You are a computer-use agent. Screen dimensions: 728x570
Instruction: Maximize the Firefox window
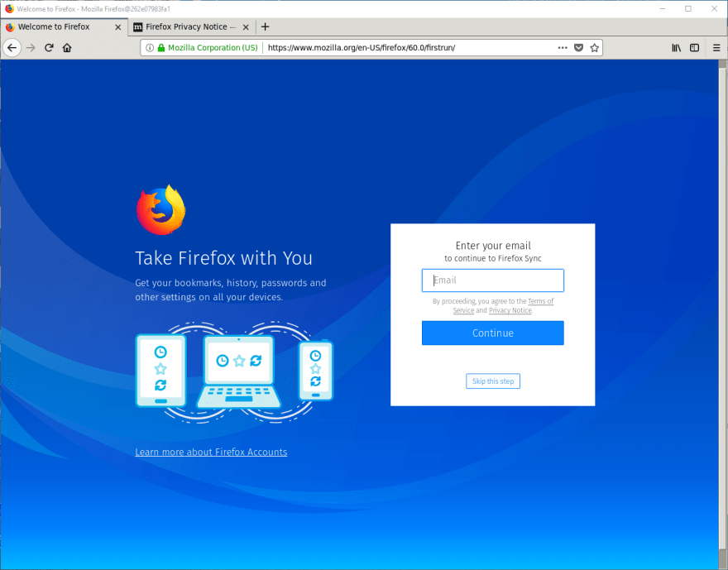pyautogui.click(x=688, y=9)
